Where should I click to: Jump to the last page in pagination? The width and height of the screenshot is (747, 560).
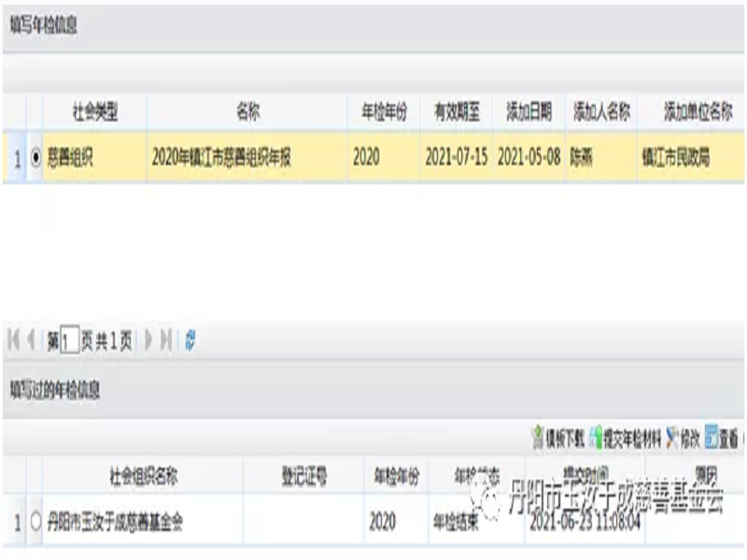pos(166,340)
